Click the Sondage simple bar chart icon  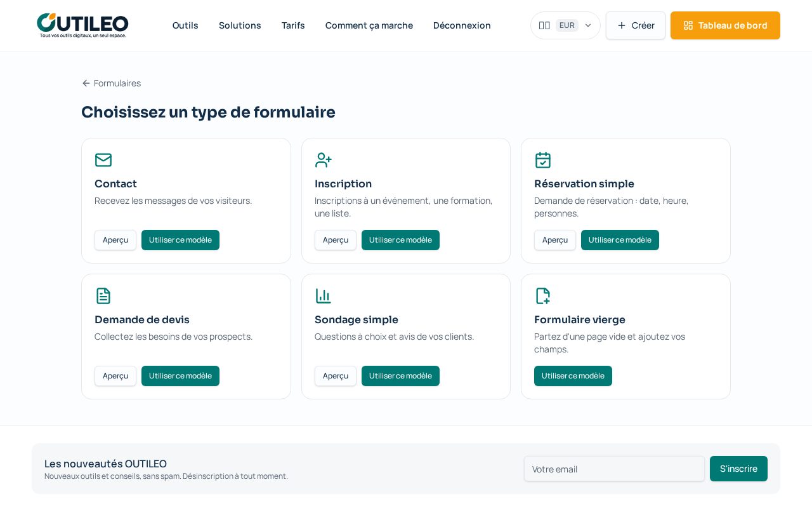324,296
